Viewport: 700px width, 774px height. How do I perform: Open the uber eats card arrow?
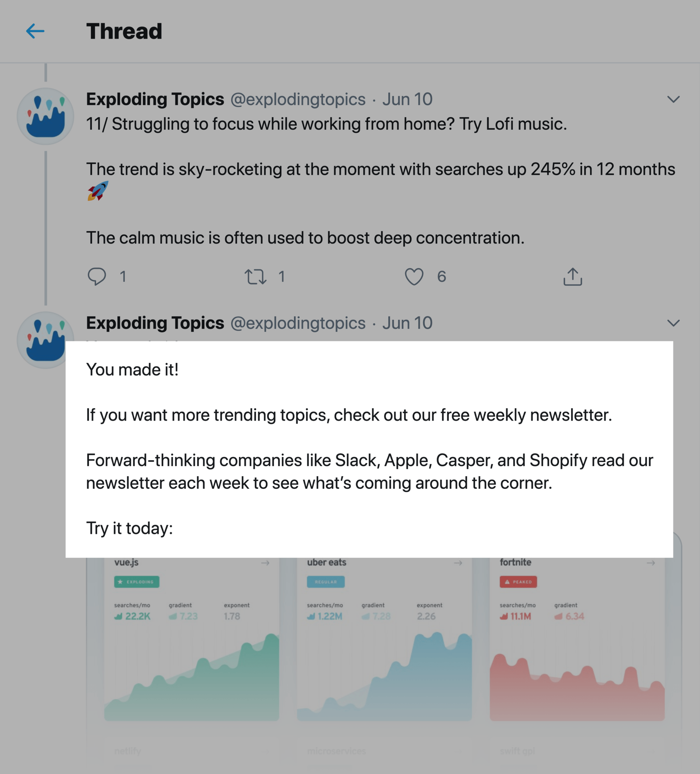click(458, 563)
